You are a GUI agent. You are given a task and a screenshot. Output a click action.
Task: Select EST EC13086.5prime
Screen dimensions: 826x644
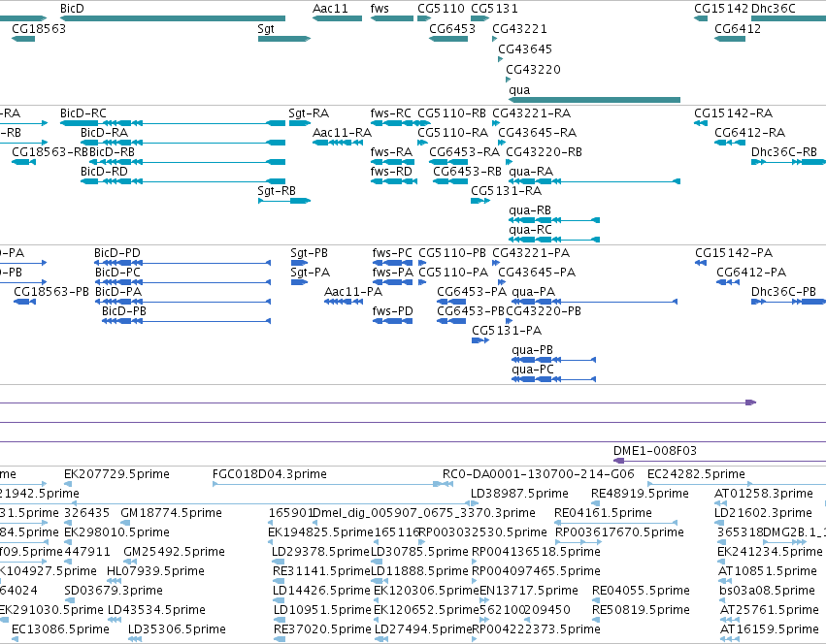click(15, 639)
